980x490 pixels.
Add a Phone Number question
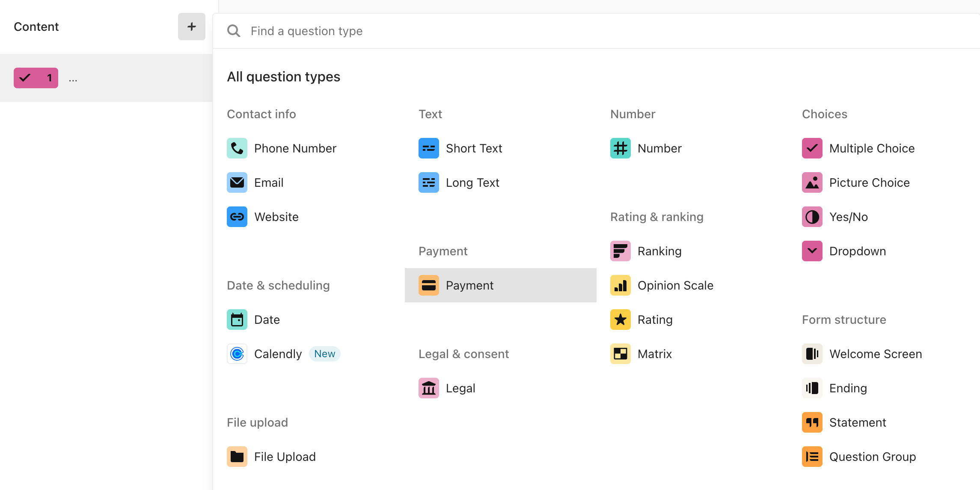click(x=309, y=148)
